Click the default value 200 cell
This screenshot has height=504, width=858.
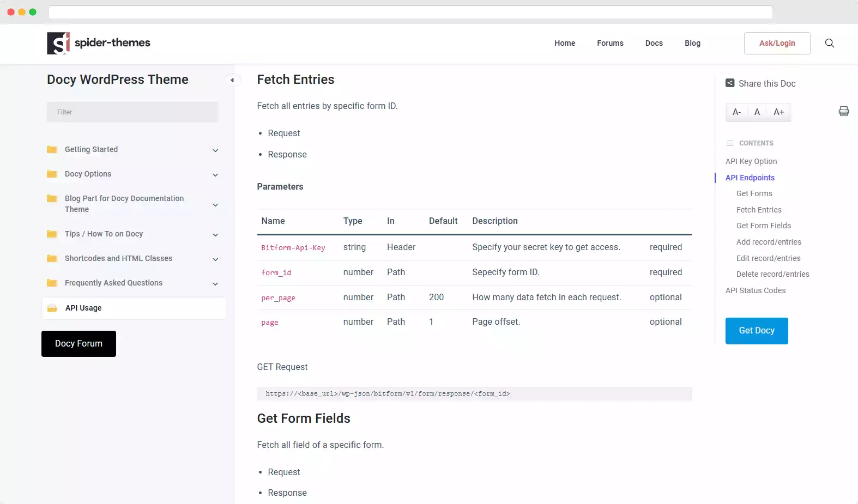pyautogui.click(x=436, y=297)
